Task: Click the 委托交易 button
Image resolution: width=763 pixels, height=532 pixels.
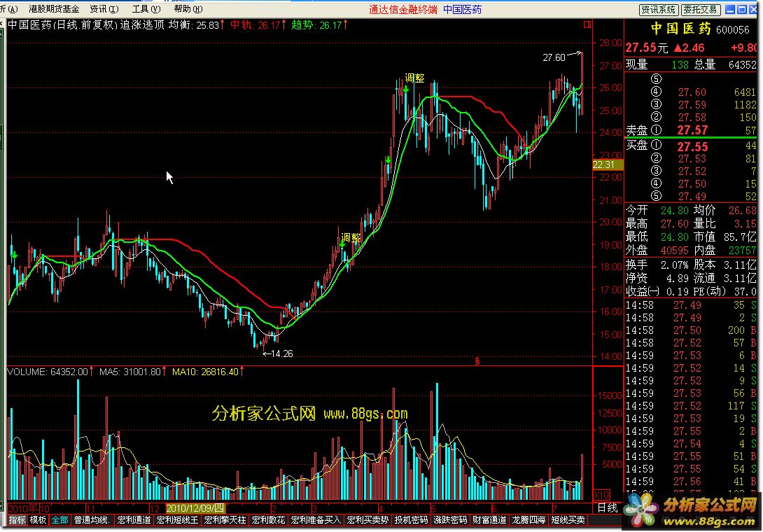Action: click(x=700, y=10)
